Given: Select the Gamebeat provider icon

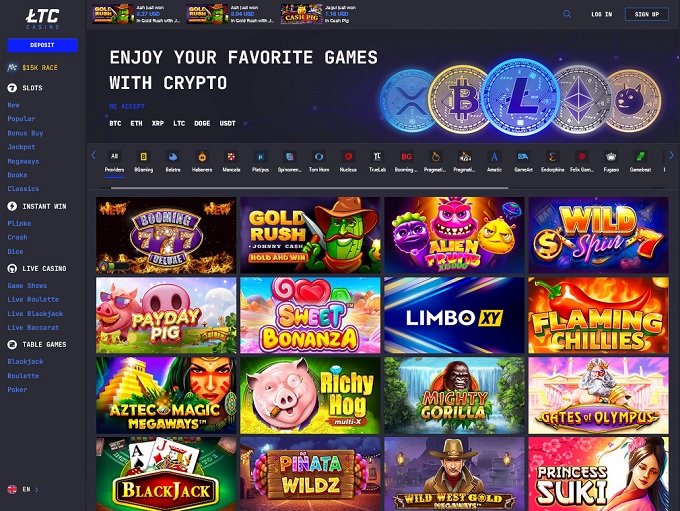Looking at the screenshot, I should [641, 157].
